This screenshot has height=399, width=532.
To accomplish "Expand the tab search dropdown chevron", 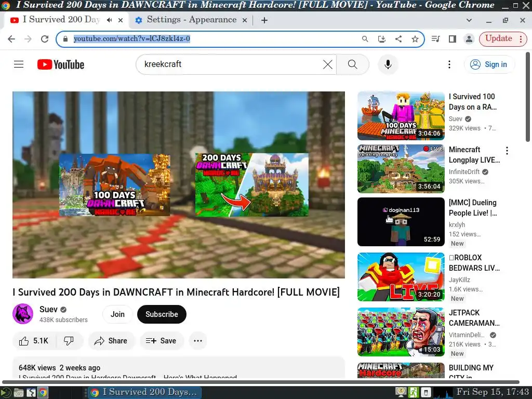I will [469, 20].
